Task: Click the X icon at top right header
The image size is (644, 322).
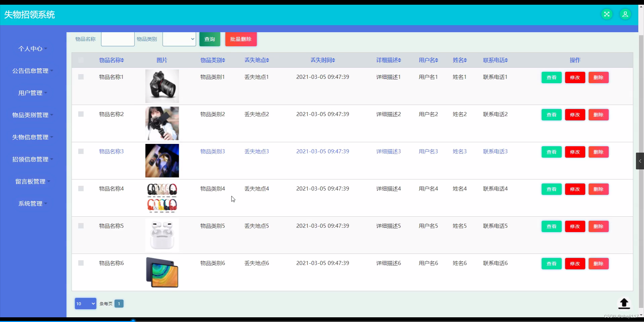Action: tap(607, 14)
